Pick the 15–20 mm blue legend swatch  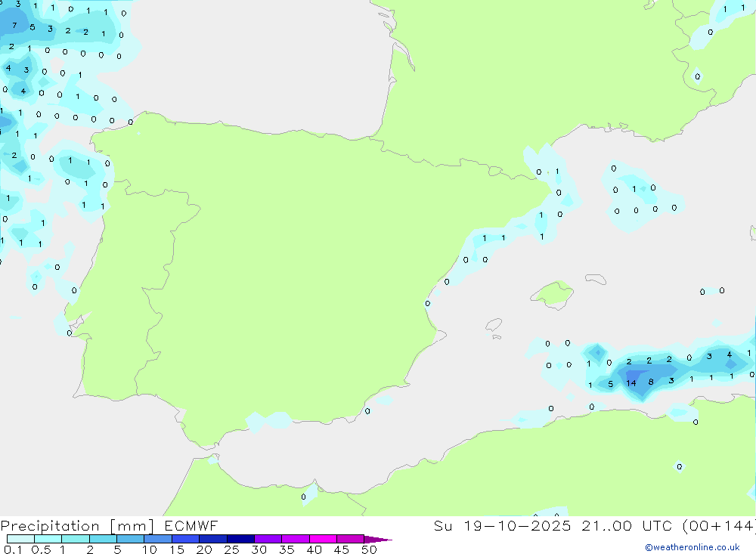coord(186,539)
